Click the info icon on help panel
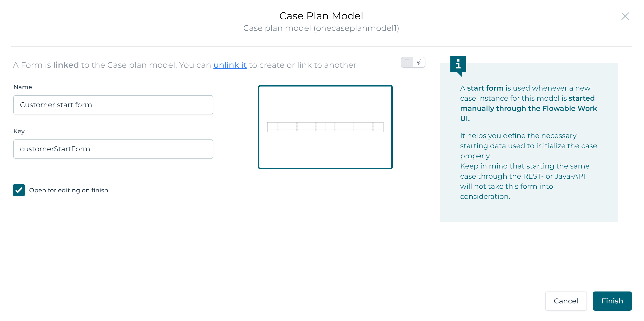Screen dimensions: 644x321 [x=458, y=64]
